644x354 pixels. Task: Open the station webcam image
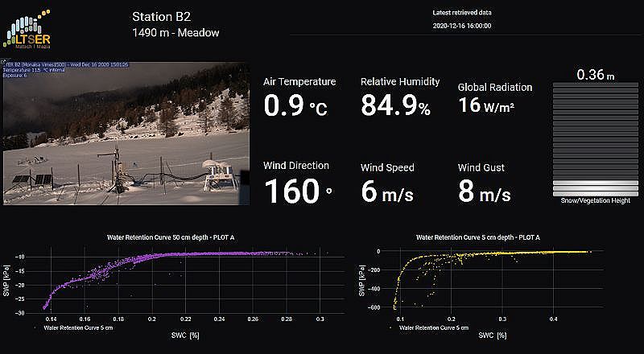point(126,130)
